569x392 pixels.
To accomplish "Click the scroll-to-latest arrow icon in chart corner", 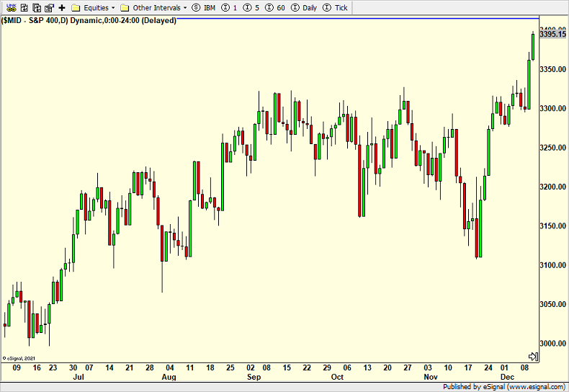I will click(x=533, y=356).
